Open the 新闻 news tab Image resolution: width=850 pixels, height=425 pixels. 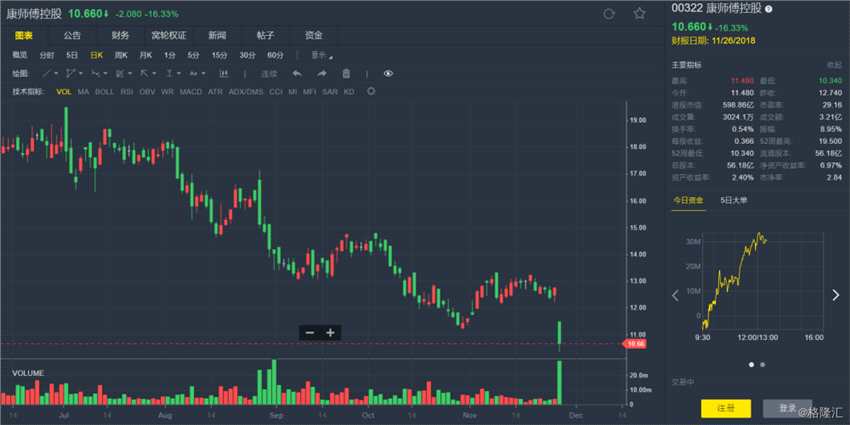[x=217, y=36]
